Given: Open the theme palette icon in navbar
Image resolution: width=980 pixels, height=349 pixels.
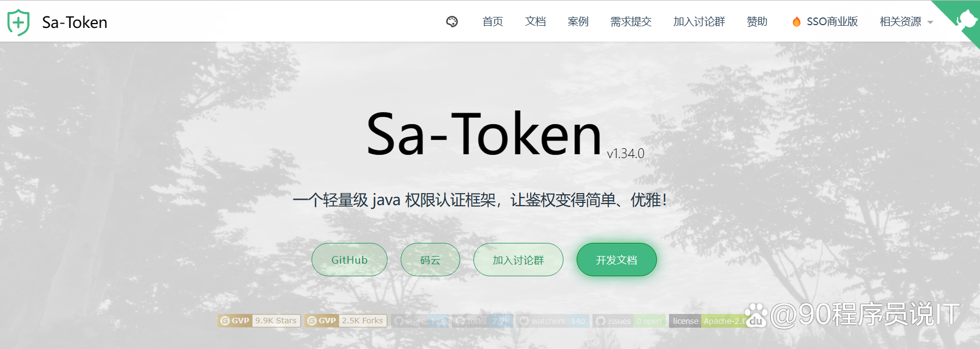Looking at the screenshot, I should pyautogui.click(x=452, y=22).
